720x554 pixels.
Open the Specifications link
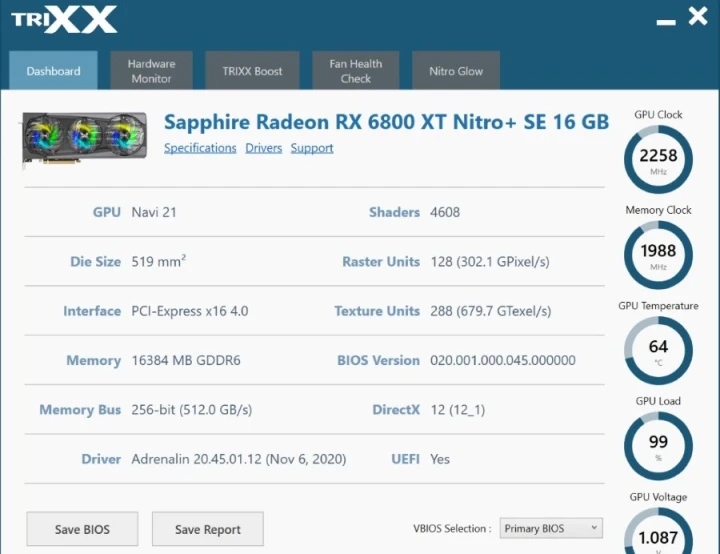click(200, 148)
